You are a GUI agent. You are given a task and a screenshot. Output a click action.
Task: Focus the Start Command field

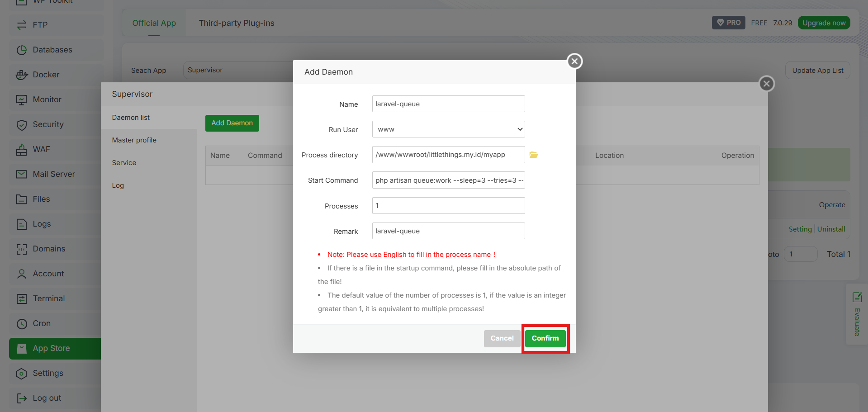coord(448,180)
